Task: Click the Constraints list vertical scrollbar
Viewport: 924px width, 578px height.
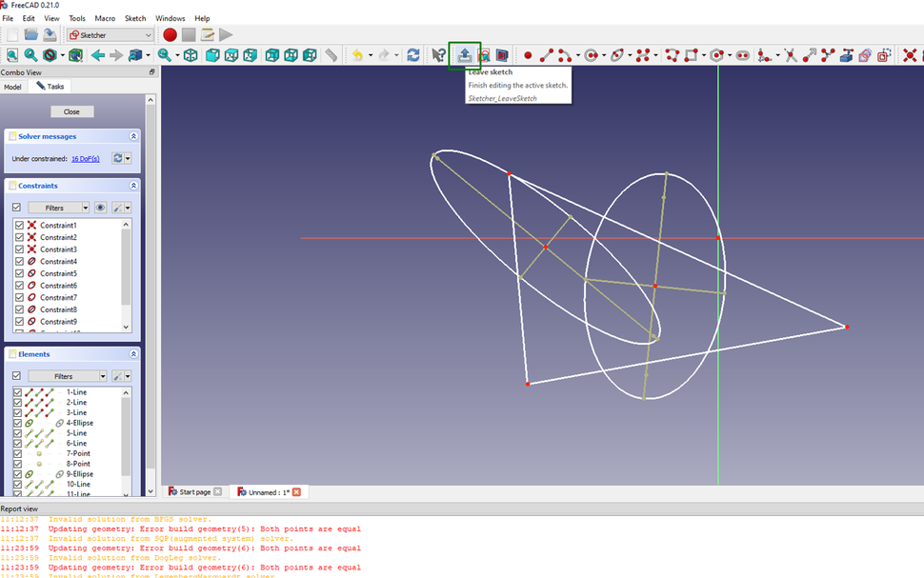Action: pos(126,267)
